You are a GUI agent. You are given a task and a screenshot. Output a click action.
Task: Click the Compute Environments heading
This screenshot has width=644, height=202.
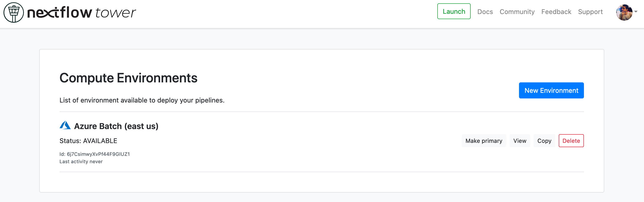point(128,78)
